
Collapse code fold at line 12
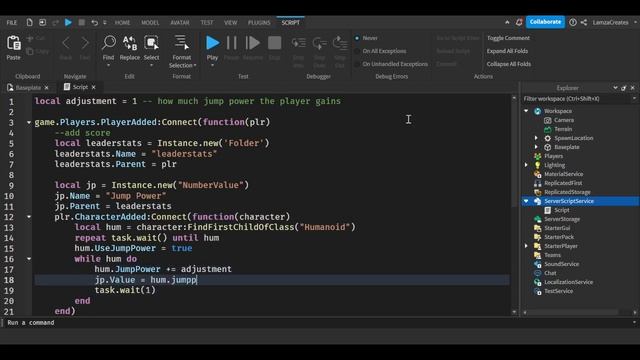29,217
